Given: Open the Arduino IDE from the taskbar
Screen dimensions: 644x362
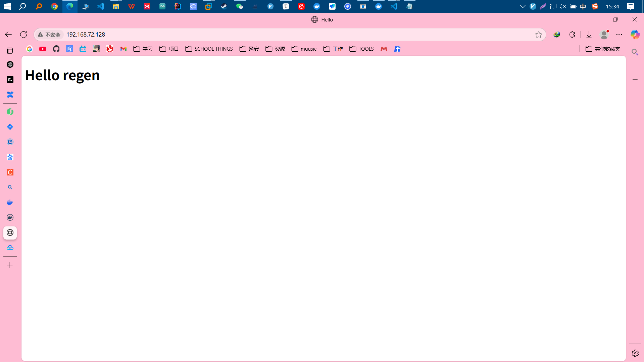Looking at the screenshot, I should click(162, 6).
